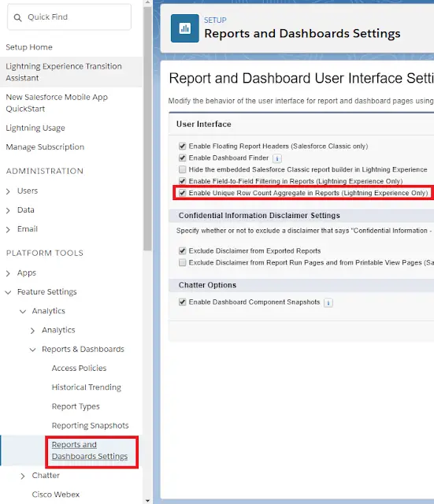This screenshot has height=504, width=434.
Task: Click the Feature Settings label
Action: pyautogui.click(x=47, y=292)
